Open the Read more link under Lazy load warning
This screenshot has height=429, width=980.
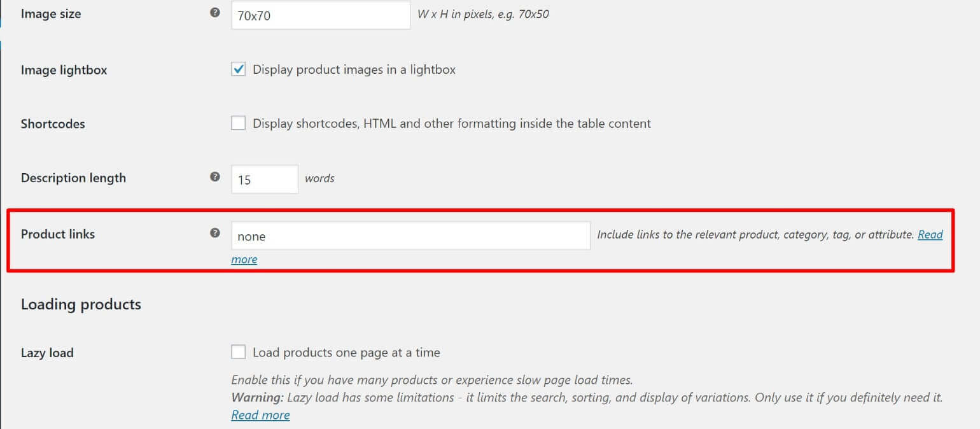pyautogui.click(x=260, y=414)
